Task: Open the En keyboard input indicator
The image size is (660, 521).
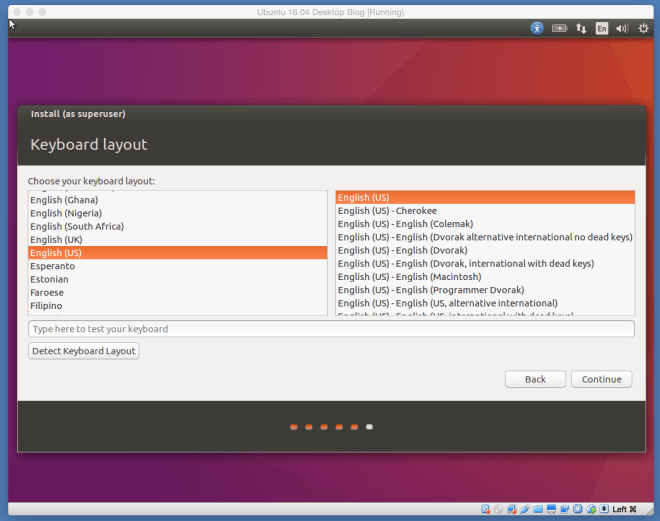Action: coord(601,28)
